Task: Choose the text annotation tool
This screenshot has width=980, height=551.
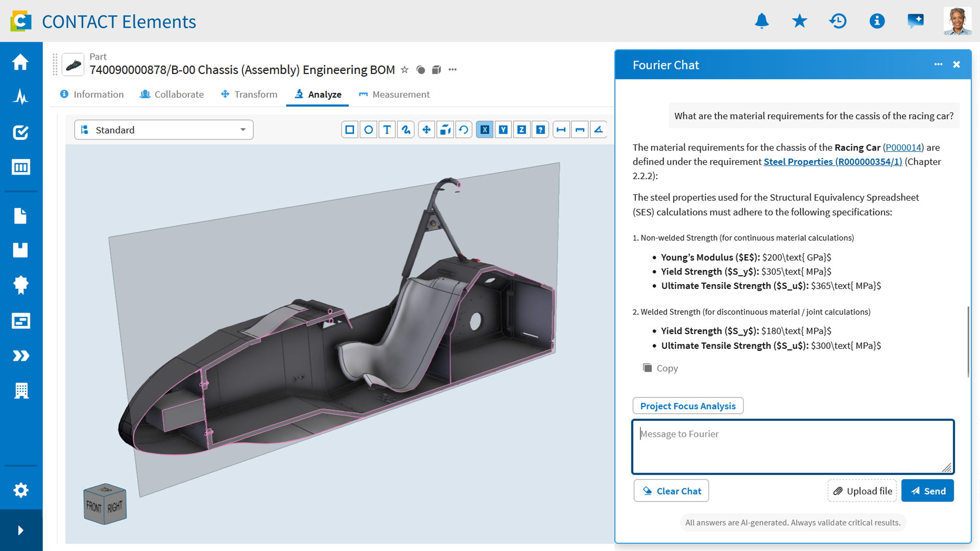Action: point(387,130)
